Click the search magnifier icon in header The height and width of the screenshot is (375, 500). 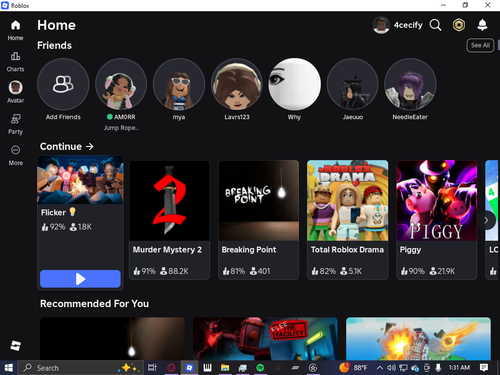[435, 25]
